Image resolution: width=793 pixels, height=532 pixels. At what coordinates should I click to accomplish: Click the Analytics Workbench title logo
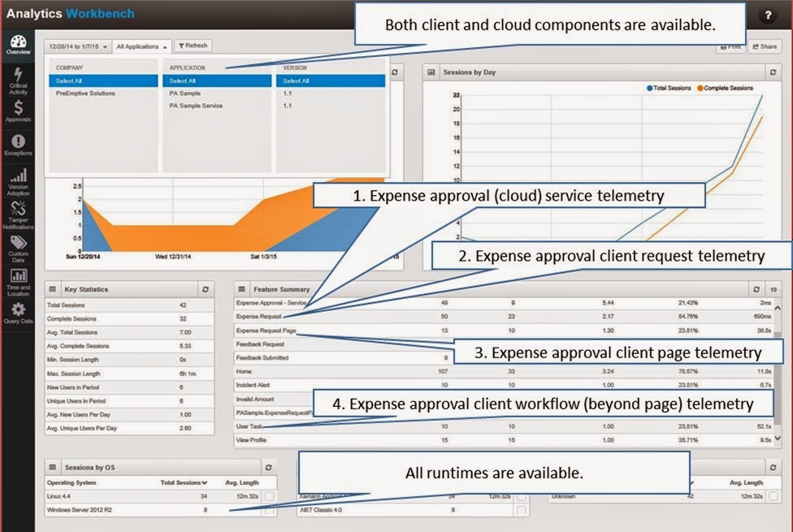pos(71,14)
